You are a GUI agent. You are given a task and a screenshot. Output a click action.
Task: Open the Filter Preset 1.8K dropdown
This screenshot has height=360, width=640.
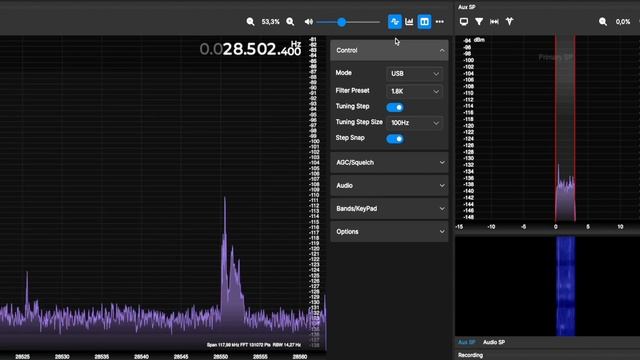click(414, 91)
